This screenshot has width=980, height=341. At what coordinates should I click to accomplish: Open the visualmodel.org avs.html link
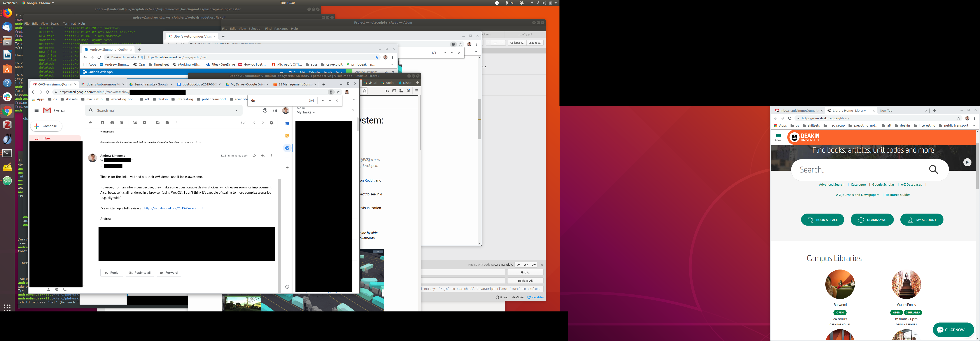173,208
